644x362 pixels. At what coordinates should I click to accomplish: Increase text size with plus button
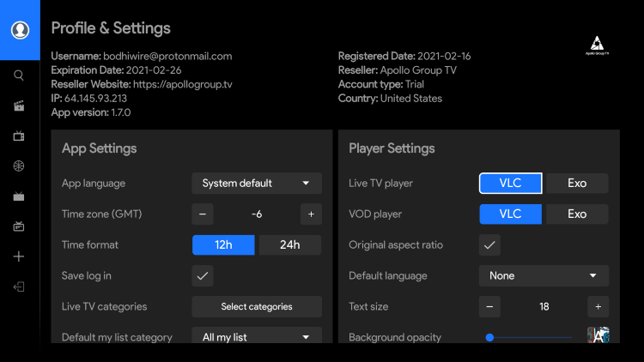point(598,306)
